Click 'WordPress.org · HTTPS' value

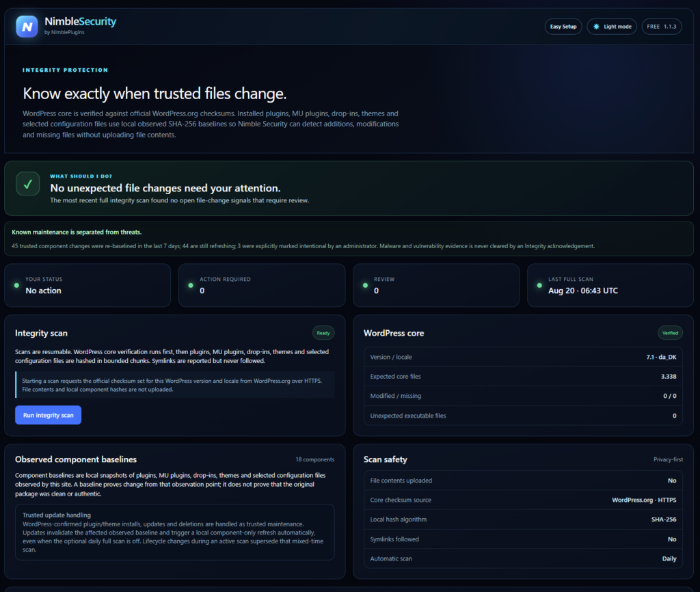[644, 500]
